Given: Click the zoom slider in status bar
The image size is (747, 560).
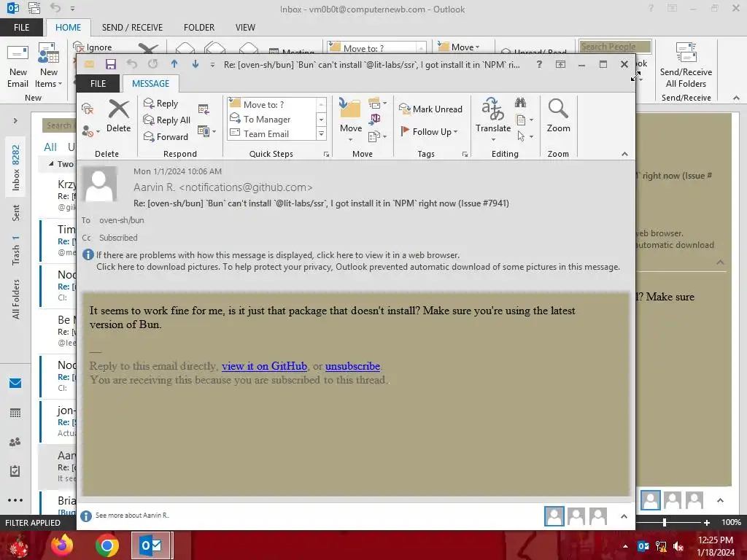Looking at the screenshot, I should [x=665, y=522].
